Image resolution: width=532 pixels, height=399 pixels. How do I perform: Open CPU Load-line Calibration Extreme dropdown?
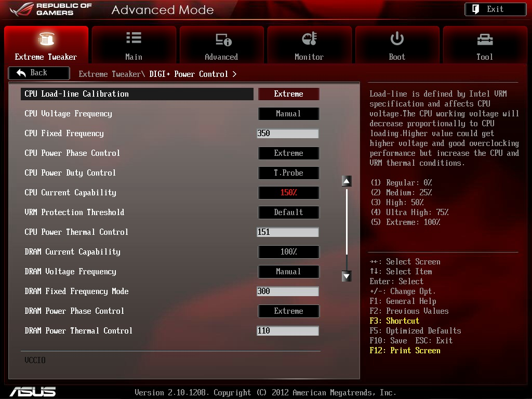click(288, 94)
